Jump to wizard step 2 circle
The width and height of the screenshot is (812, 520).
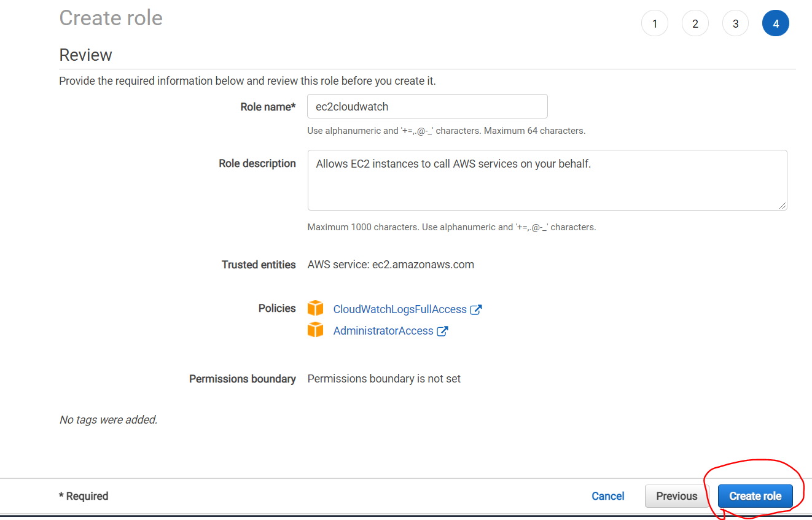(695, 24)
